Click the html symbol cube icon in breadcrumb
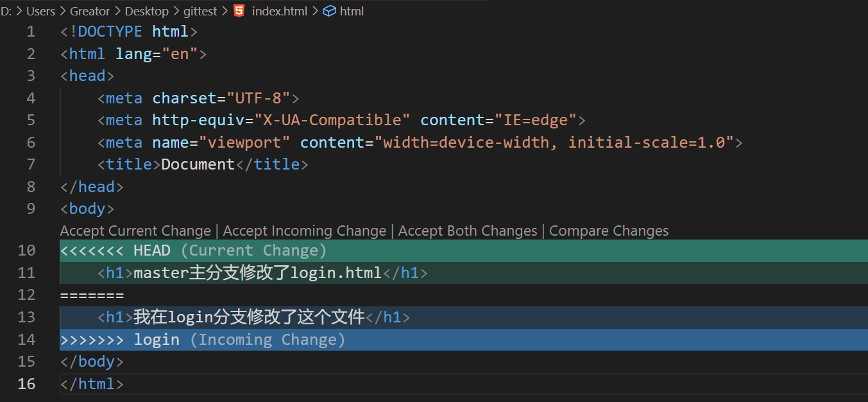 click(330, 11)
